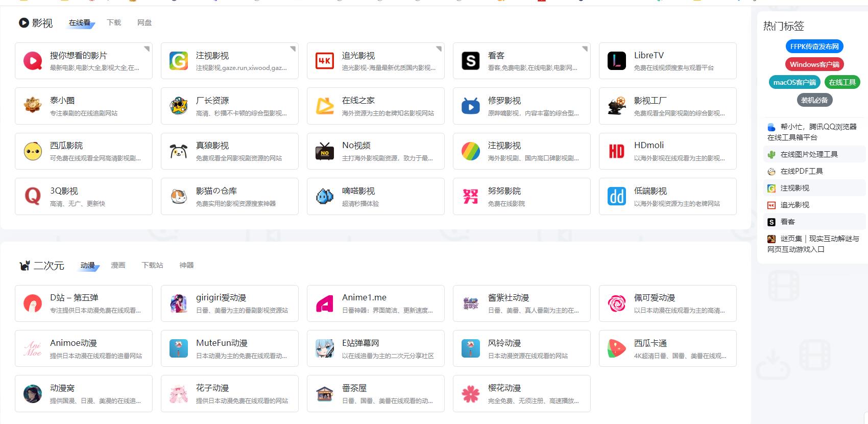
Task: Click the 番茶屋 house icon
Action: click(x=325, y=394)
